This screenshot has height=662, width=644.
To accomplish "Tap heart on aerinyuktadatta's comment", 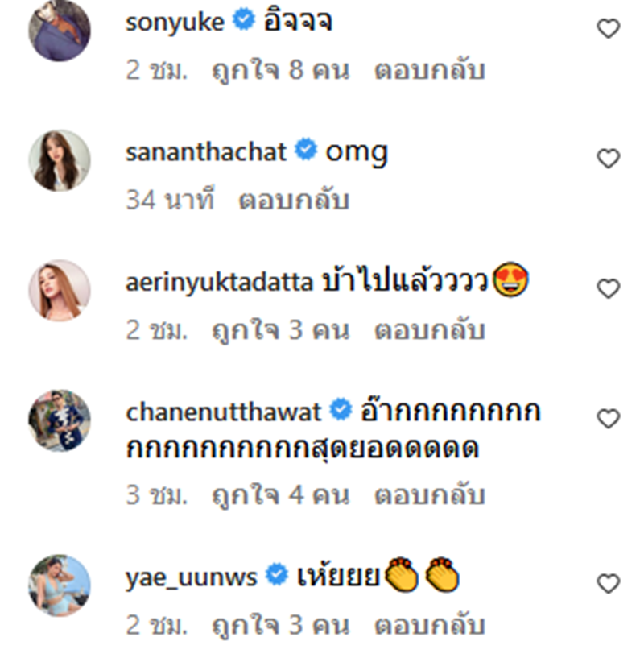I will pyautogui.click(x=608, y=288).
